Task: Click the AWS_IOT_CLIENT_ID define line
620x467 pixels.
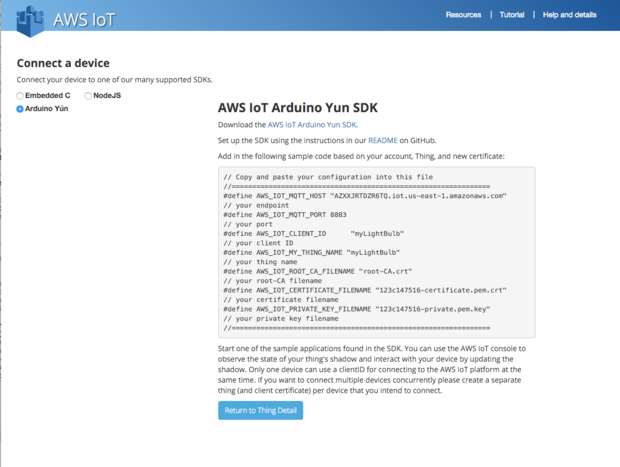Action: [314, 234]
